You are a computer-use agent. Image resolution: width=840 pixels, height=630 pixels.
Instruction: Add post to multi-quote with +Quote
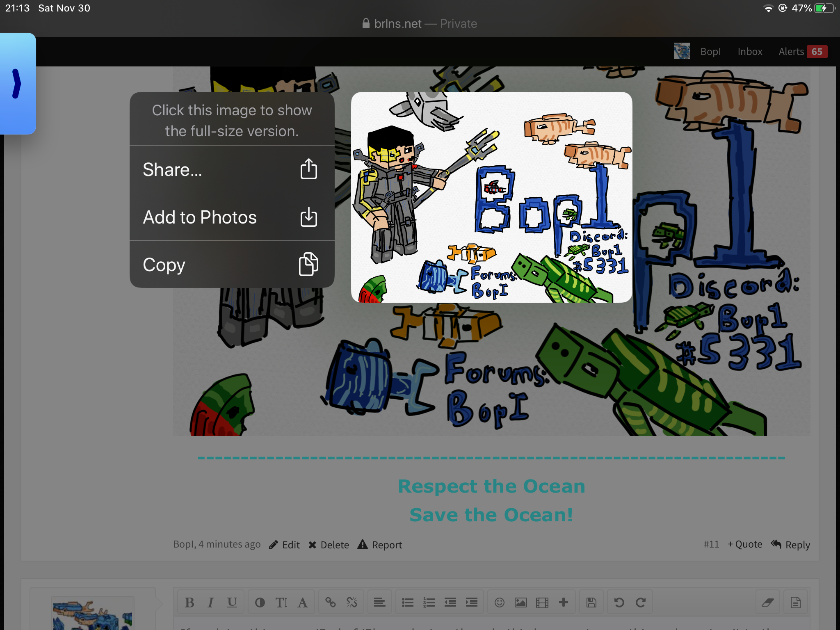click(745, 544)
